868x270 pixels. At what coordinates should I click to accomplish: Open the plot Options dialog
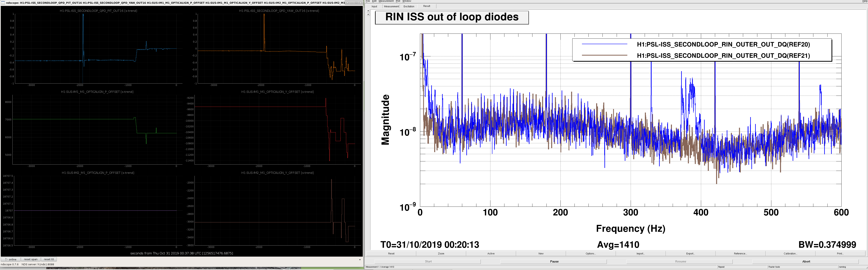pyautogui.click(x=591, y=253)
